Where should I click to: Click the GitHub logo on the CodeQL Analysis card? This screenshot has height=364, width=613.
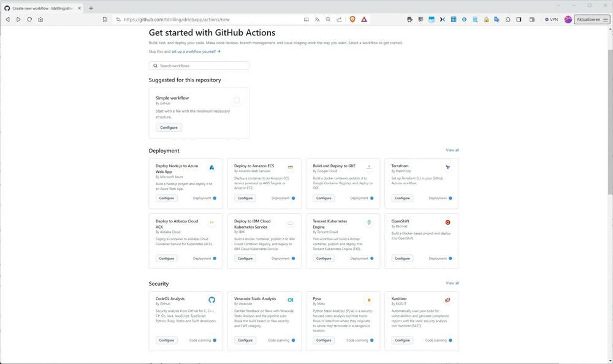pos(211,300)
